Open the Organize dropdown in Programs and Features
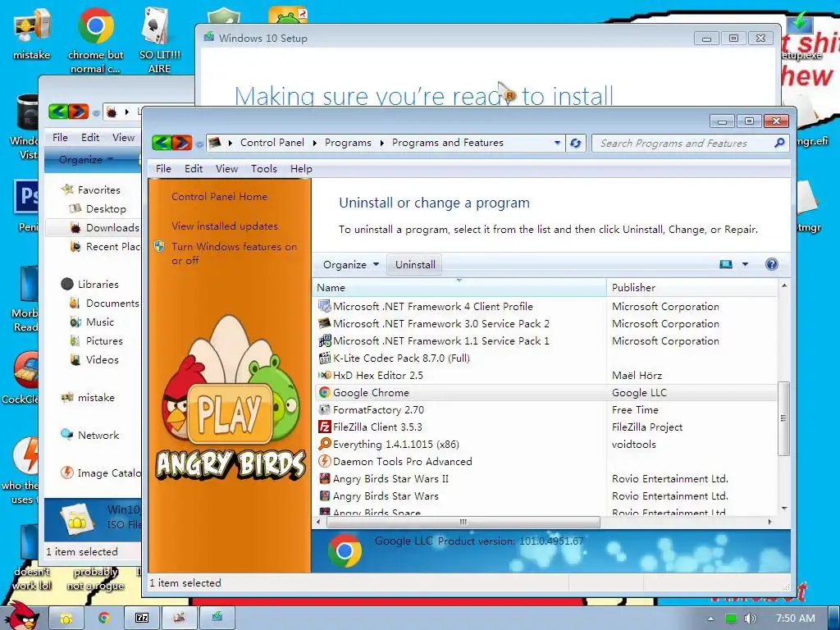The width and height of the screenshot is (840, 630). pyautogui.click(x=351, y=265)
